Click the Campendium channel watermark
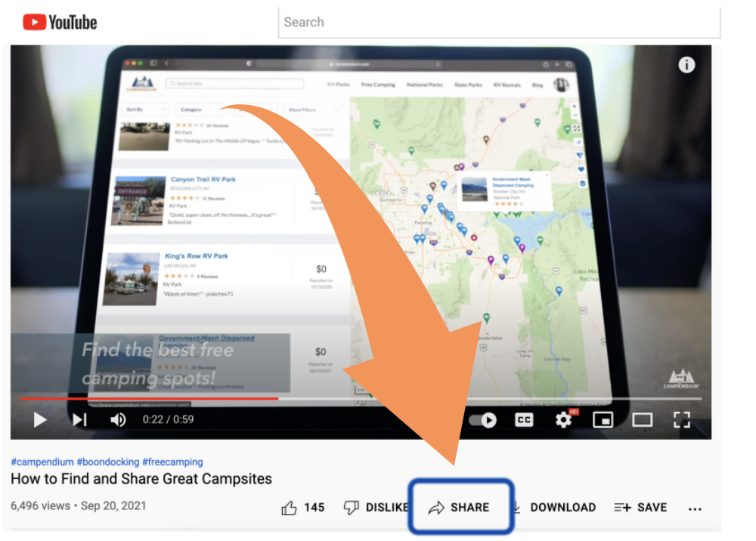This screenshot has height=541, width=756. pyautogui.click(x=681, y=379)
